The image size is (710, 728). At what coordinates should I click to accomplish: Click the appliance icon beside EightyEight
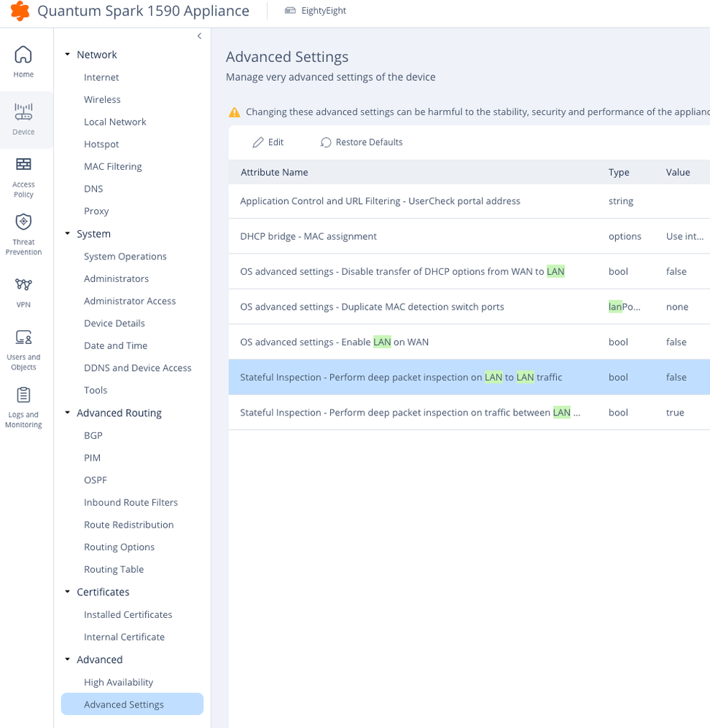(290, 11)
